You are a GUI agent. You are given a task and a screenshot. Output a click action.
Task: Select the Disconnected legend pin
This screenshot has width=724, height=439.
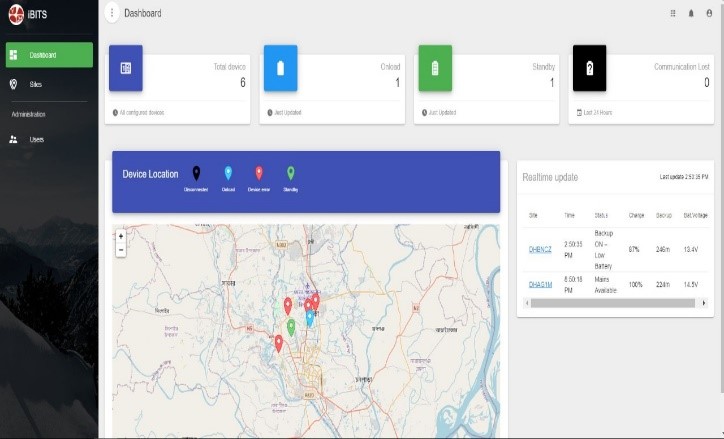196,174
